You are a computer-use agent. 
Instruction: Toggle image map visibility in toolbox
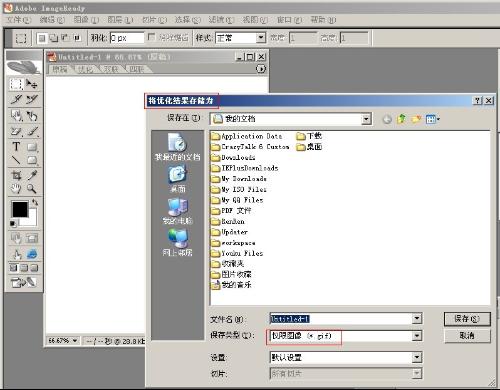click(16, 238)
